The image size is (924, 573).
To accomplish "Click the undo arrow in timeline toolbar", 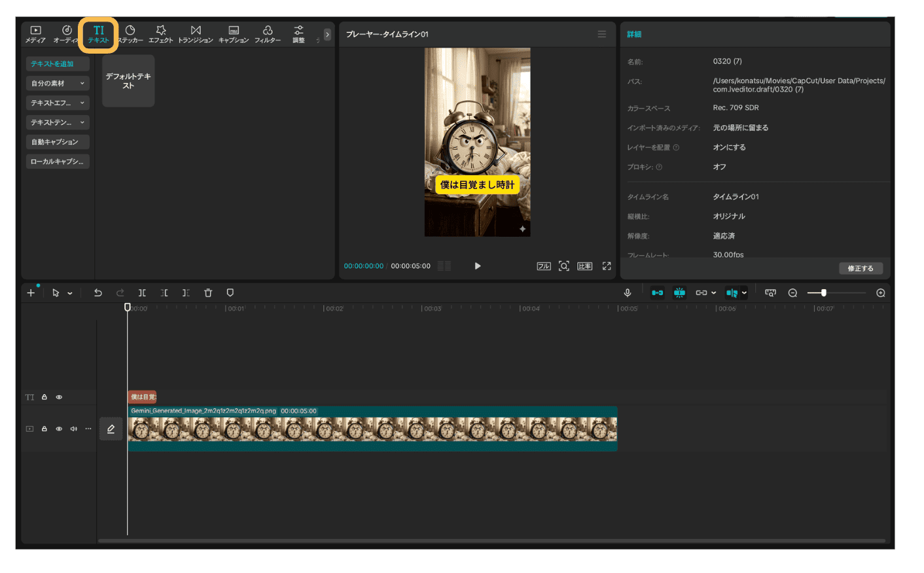I will coord(98,293).
